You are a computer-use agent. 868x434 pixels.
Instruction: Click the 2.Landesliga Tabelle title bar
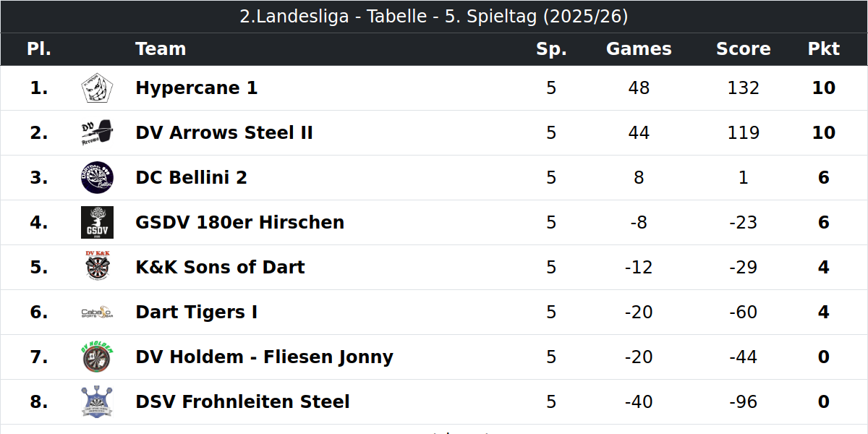[x=434, y=17]
